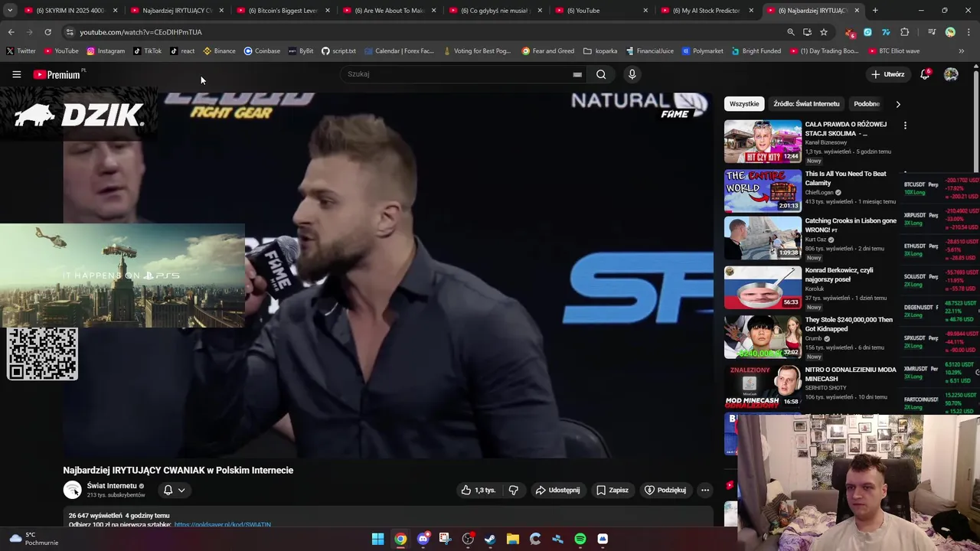This screenshot has width=980, height=551.
Task: Open They Stole $240,000,000 video title
Action: pyautogui.click(x=848, y=324)
